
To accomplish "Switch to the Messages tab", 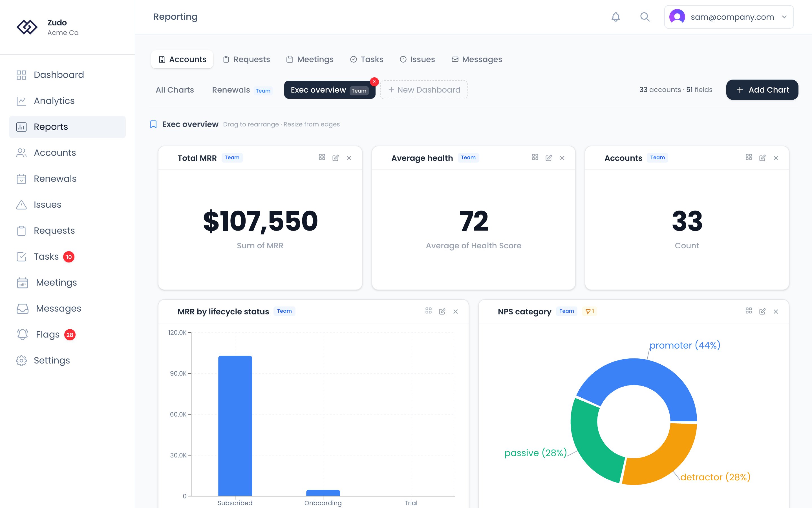I will click(x=477, y=60).
